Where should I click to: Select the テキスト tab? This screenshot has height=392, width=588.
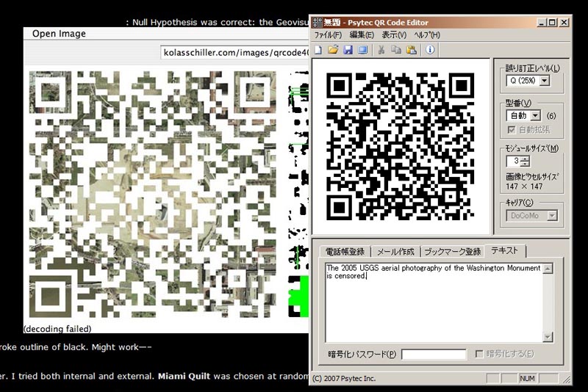coord(505,250)
